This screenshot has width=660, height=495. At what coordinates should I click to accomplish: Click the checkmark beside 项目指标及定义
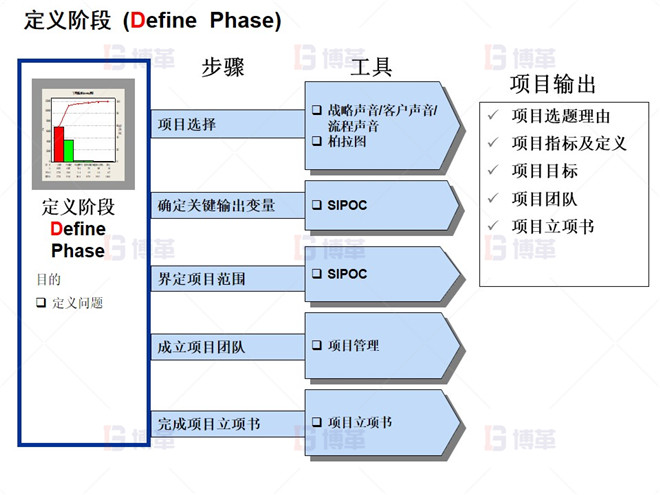[491, 143]
